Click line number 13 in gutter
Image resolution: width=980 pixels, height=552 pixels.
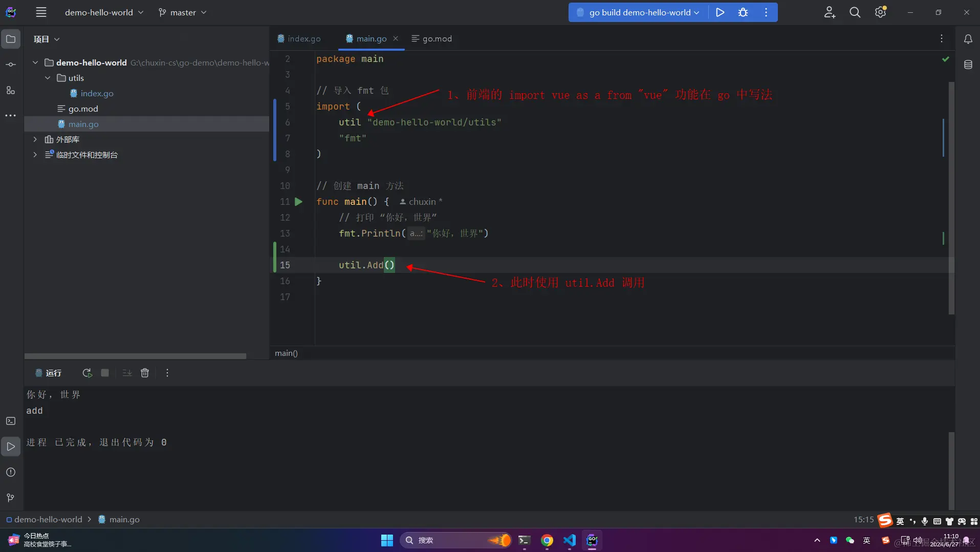click(285, 233)
